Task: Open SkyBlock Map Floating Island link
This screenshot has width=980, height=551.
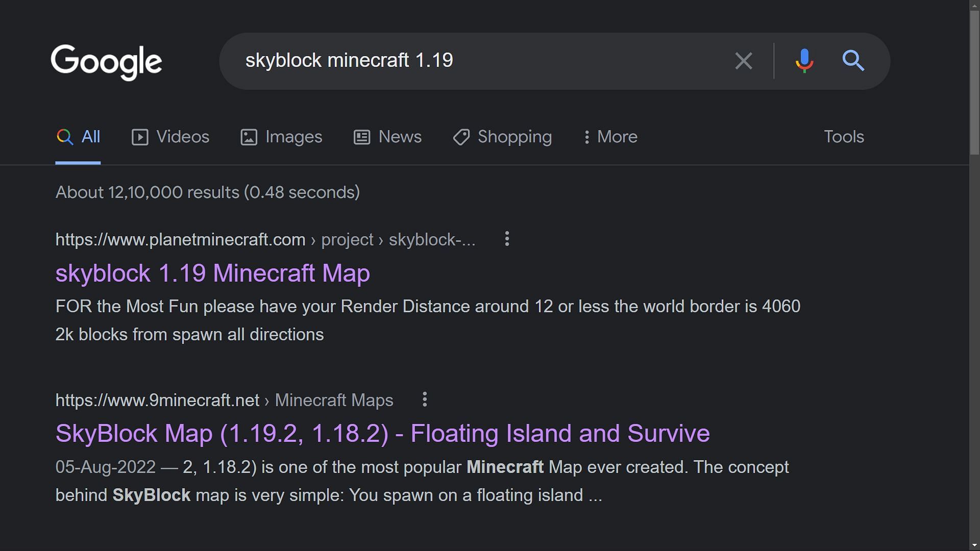Action: pyautogui.click(x=382, y=433)
